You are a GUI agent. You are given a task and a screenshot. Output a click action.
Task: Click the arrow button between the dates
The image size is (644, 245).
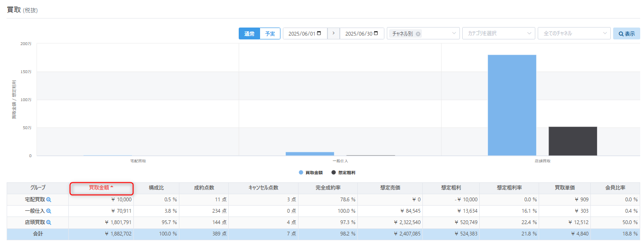click(x=334, y=34)
